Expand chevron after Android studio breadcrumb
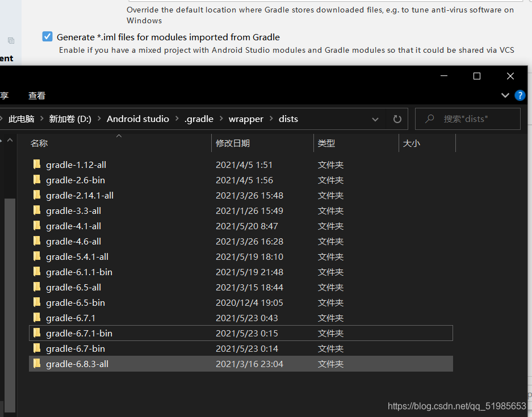This screenshot has height=417, width=532. (x=177, y=119)
